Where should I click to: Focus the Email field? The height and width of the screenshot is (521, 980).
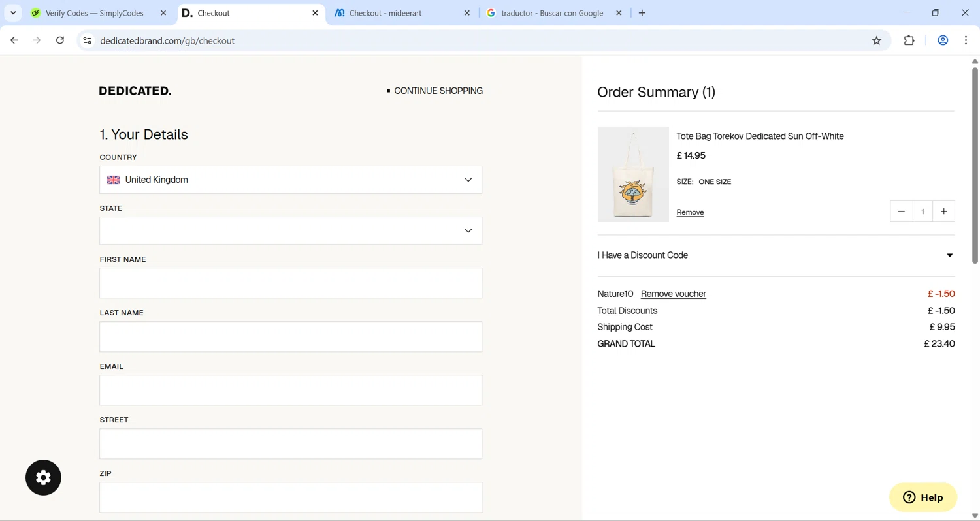click(x=291, y=390)
